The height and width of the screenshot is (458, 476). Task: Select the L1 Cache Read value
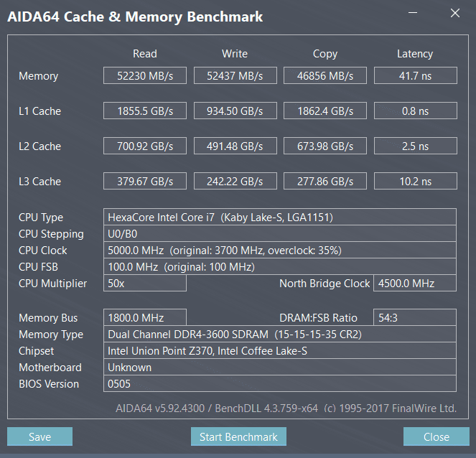tap(145, 111)
